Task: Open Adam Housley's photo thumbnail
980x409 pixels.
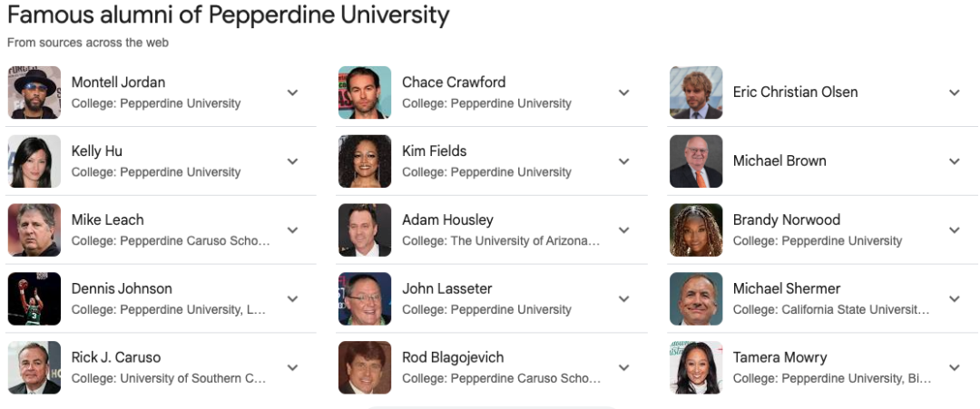Action: [x=365, y=229]
